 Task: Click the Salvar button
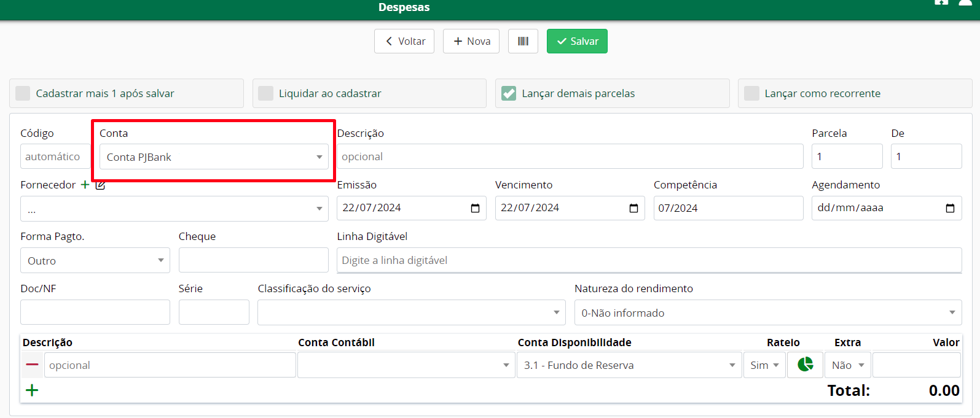coord(577,41)
